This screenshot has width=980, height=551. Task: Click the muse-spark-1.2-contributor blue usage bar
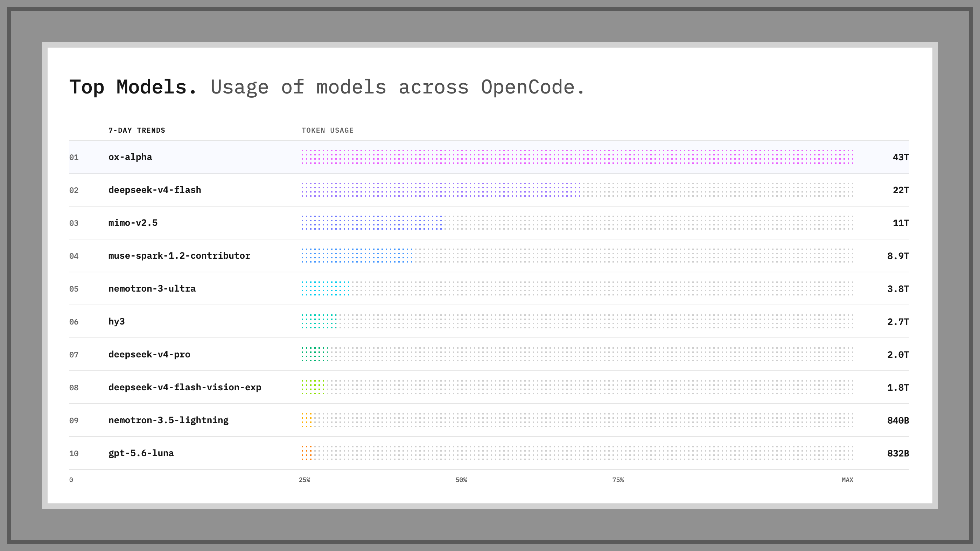tap(357, 256)
